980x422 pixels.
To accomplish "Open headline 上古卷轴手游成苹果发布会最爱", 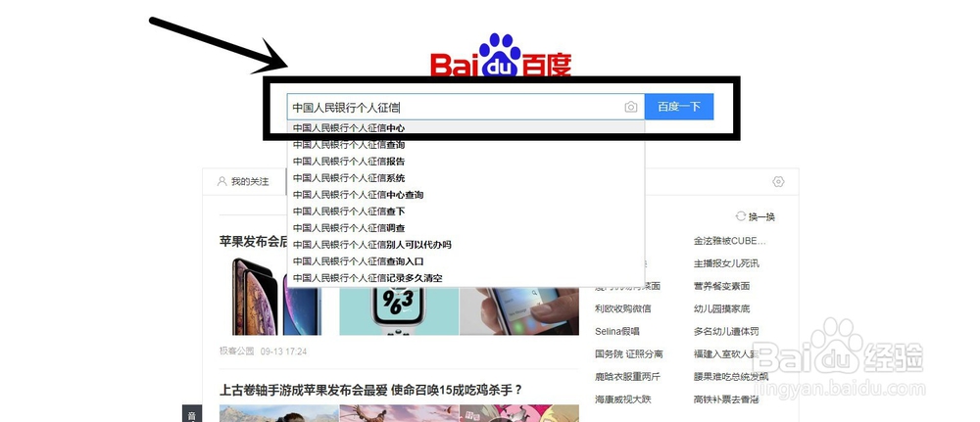I will tap(370, 391).
